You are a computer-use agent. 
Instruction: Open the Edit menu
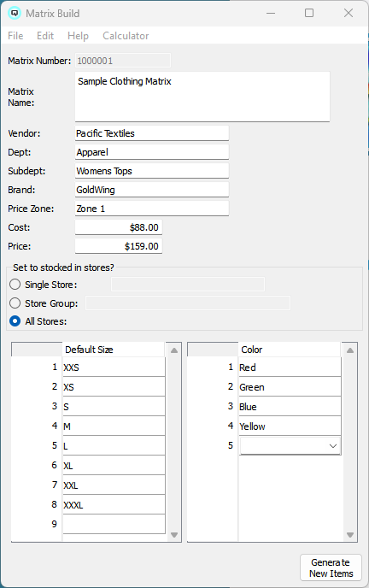45,36
